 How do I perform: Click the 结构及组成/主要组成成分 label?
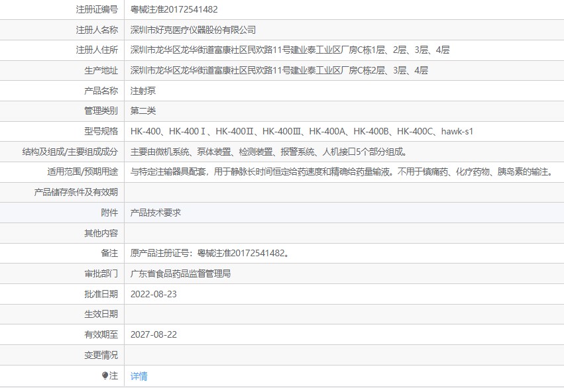pyautogui.click(x=70, y=152)
